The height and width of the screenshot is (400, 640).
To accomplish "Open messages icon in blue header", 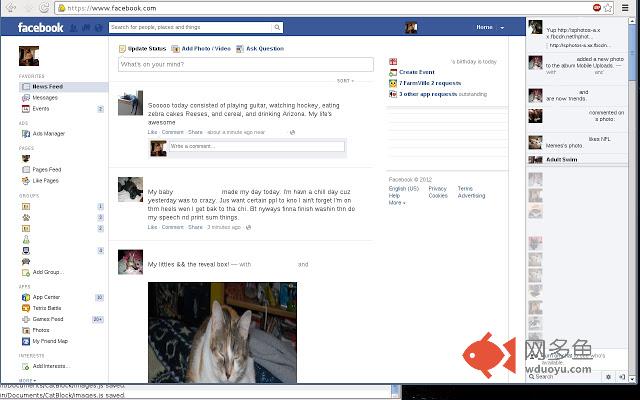I will coord(86,28).
